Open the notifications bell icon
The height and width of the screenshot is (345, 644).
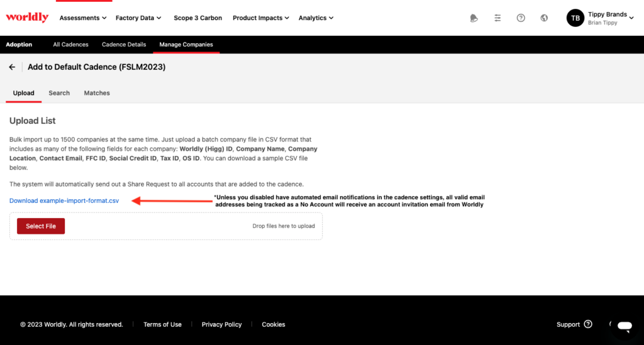click(x=474, y=18)
